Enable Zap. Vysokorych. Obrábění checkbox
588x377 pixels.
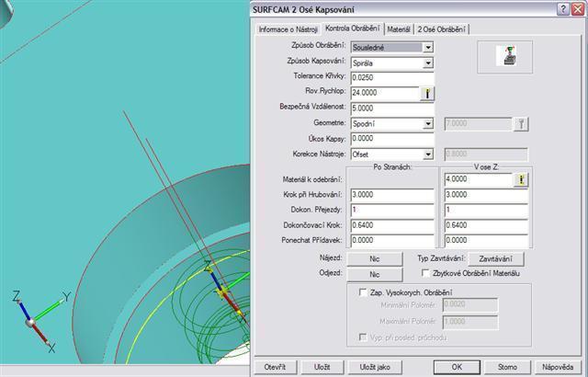[363, 292]
